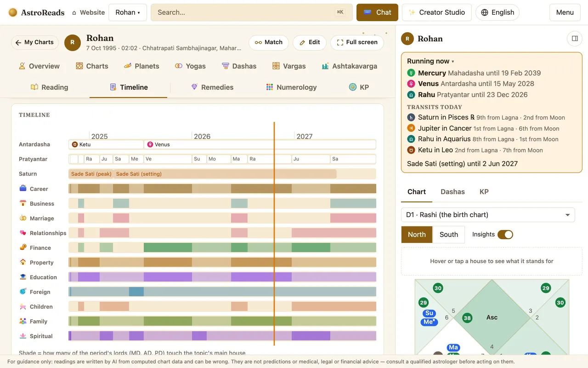Collapse the side panel with panel icon

575,39
